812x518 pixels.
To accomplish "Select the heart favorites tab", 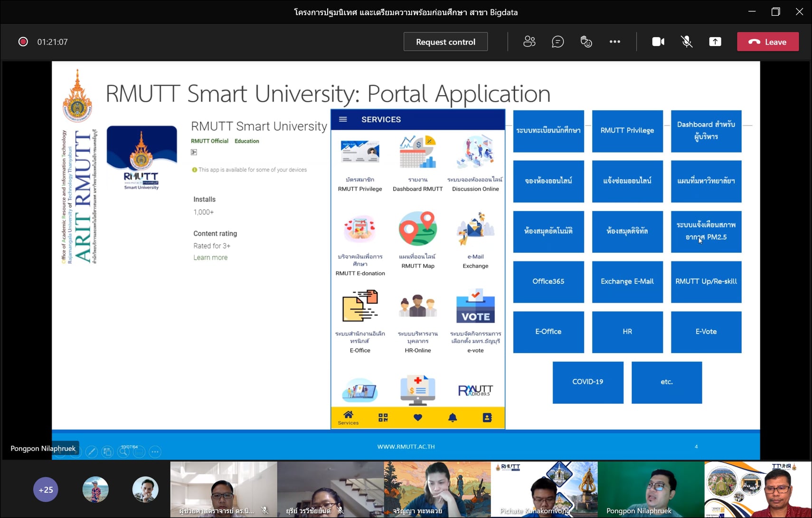I will click(x=418, y=418).
